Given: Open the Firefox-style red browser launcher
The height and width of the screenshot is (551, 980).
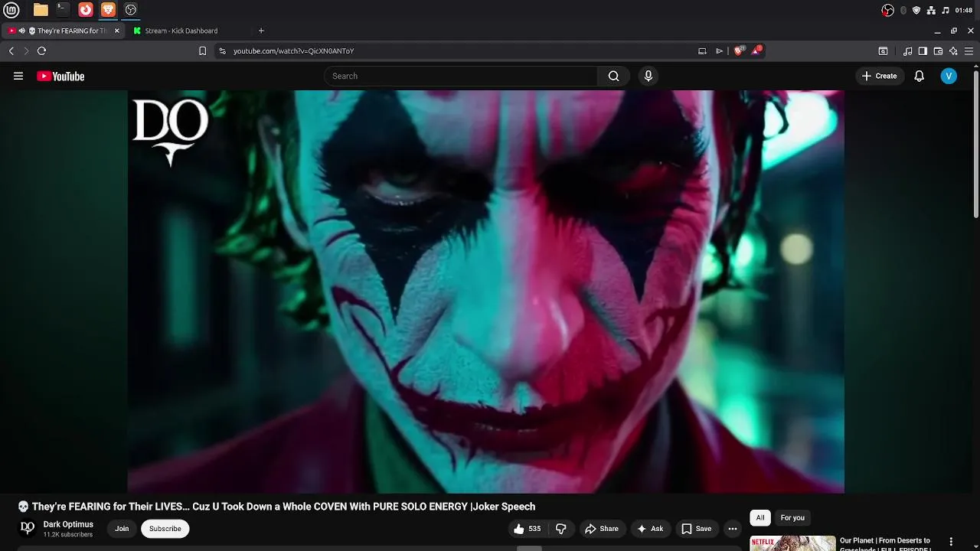Looking at the screenshot, I should pos(86,10).
